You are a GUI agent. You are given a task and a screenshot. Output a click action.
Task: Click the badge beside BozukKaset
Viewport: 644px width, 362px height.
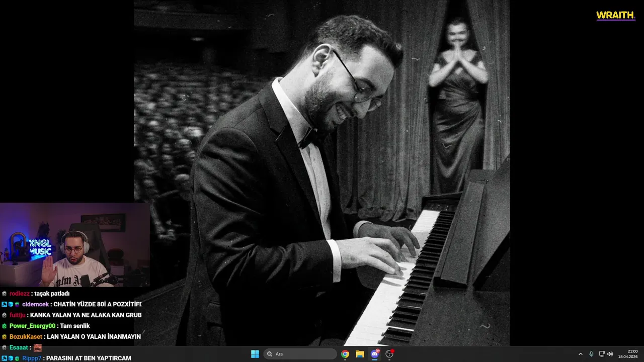coord(4,337)
